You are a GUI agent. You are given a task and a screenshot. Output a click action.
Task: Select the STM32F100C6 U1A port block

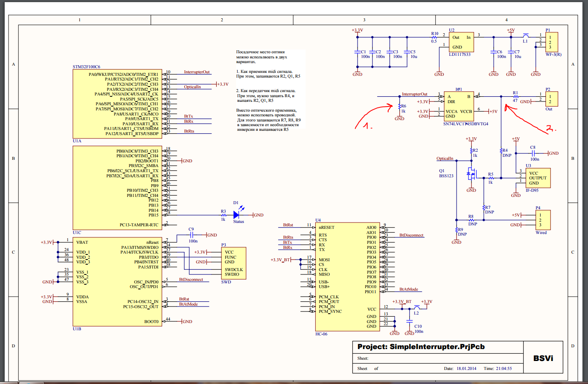[117, 104]
